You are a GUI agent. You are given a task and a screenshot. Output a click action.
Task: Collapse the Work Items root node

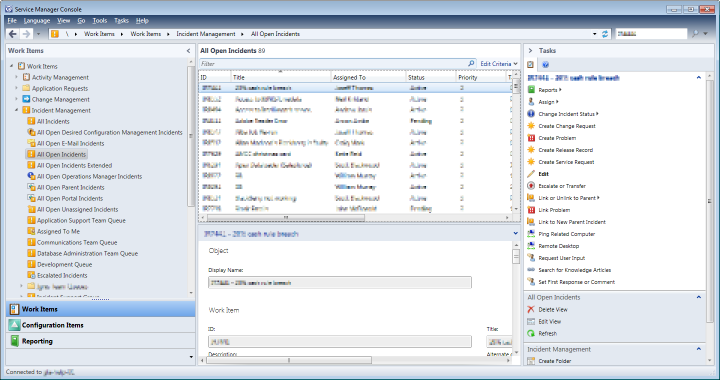pyautogui.click(x=11, y=66)
